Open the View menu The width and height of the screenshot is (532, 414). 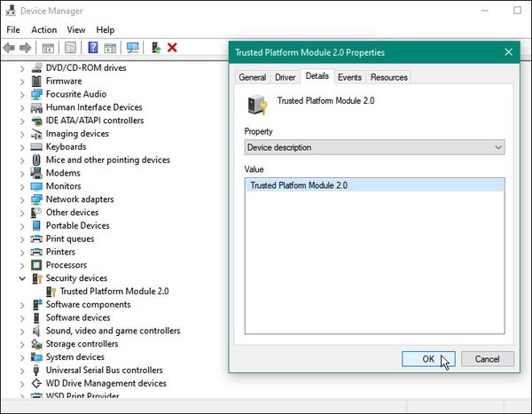tap(76, 30)
